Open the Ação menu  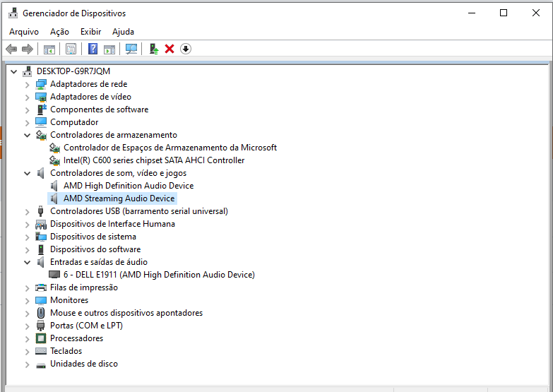tap(59, 32)
